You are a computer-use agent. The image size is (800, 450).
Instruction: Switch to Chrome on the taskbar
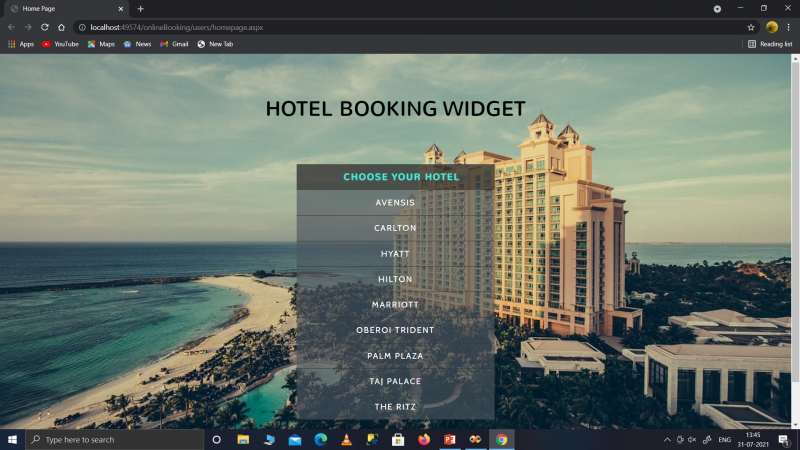(x=502, y=439)
